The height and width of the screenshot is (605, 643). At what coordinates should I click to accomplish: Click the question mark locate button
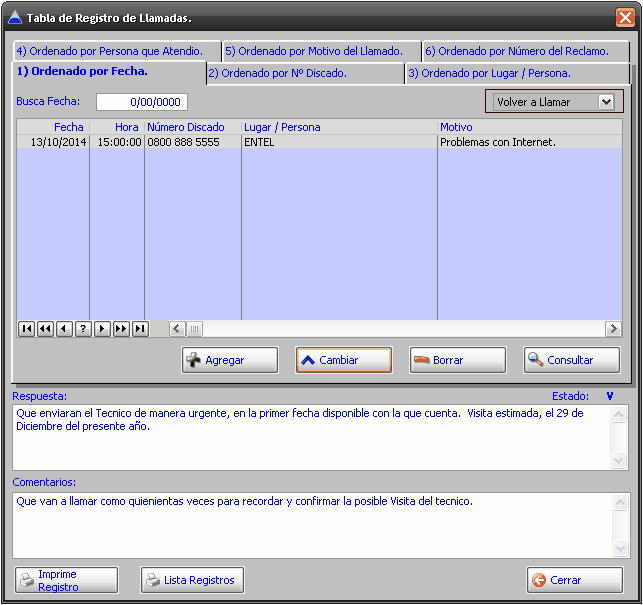[x=83, y=329]
